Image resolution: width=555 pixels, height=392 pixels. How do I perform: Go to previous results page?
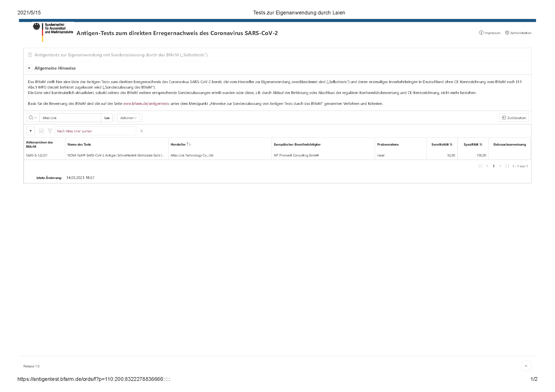pyautogui.click(x=487, y=166)
